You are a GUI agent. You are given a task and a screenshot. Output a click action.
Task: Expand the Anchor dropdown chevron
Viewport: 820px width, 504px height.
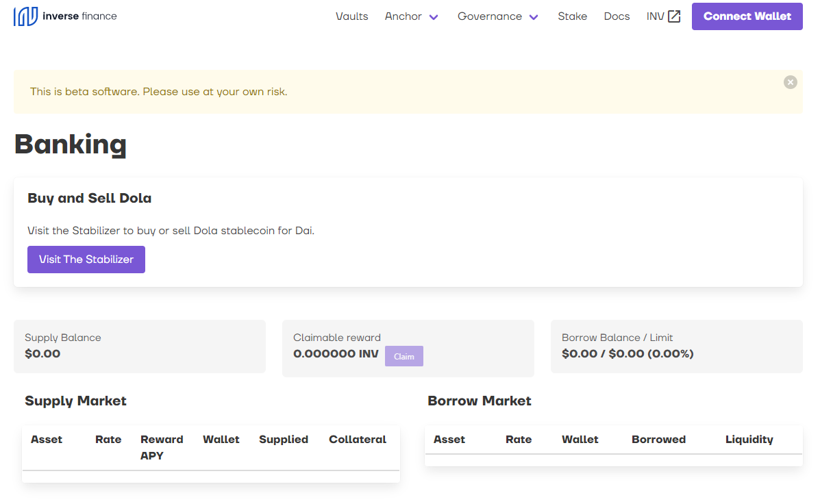click(434, 17)
